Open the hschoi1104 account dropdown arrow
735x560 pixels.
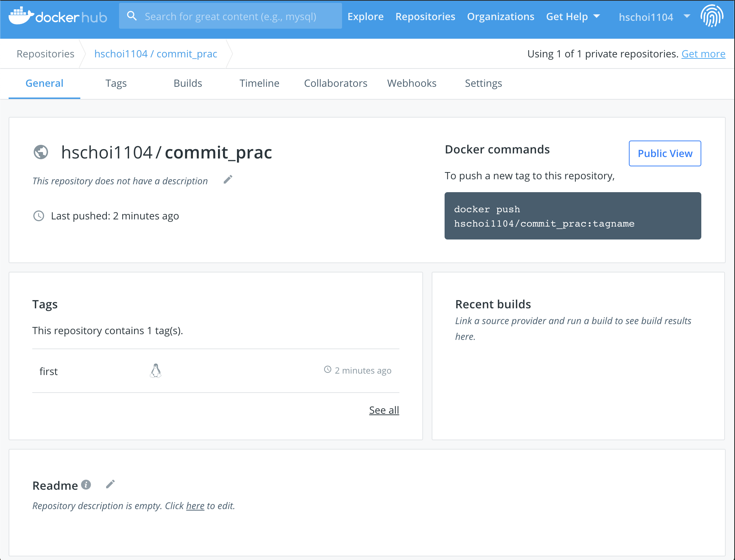pyautogui.click(x=687, y=16)
